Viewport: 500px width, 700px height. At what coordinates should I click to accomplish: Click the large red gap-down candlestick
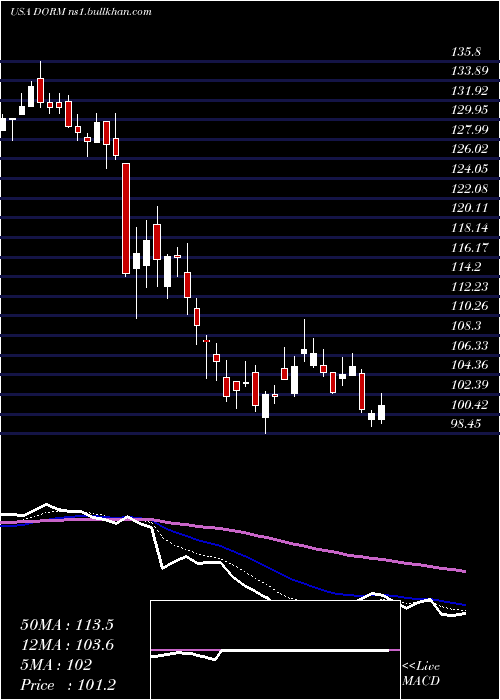pyautogui.click(x=126, y=218)
